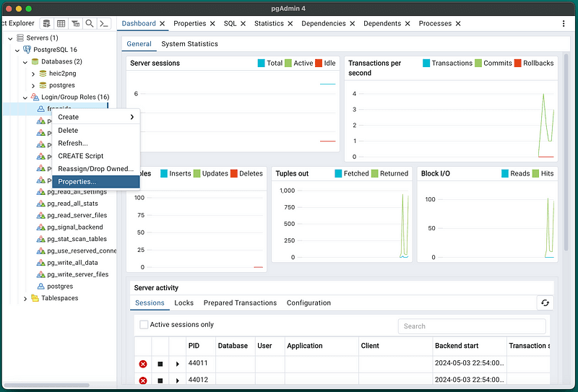Image resolution: width=578 pixels, height=392 pixels.
Task: Select the pg_read_all_stats role
Action: tap(73, 204)
